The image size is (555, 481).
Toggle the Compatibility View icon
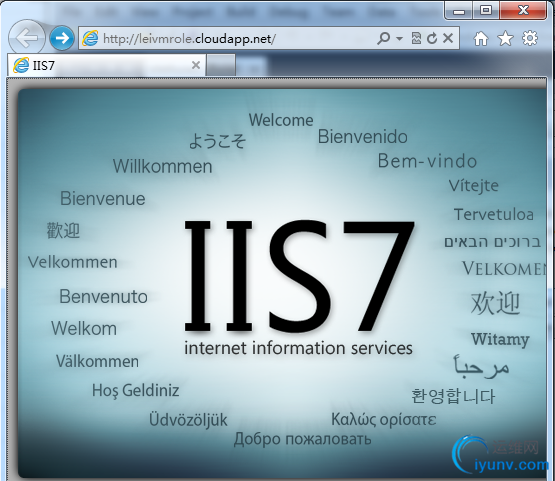(x=416, y=38)
